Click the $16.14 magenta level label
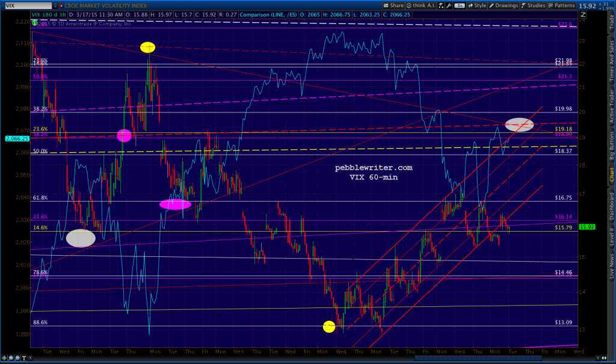616x364 pixels. [563, 217]
